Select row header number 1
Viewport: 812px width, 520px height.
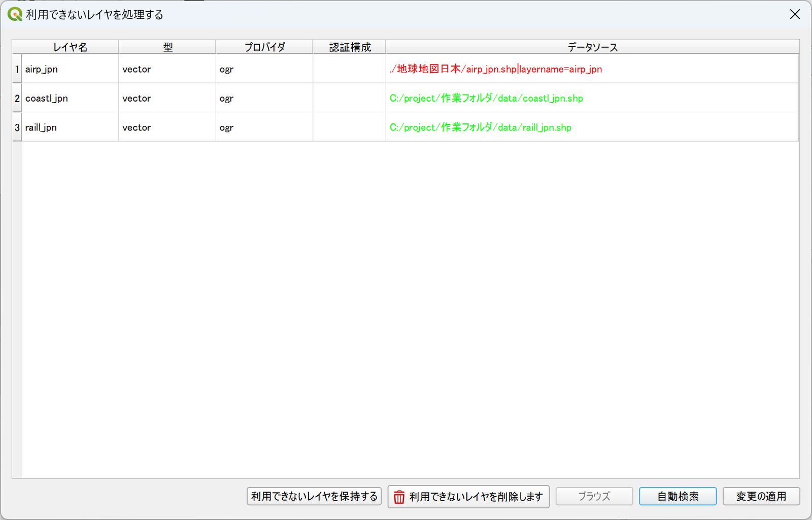17,69
